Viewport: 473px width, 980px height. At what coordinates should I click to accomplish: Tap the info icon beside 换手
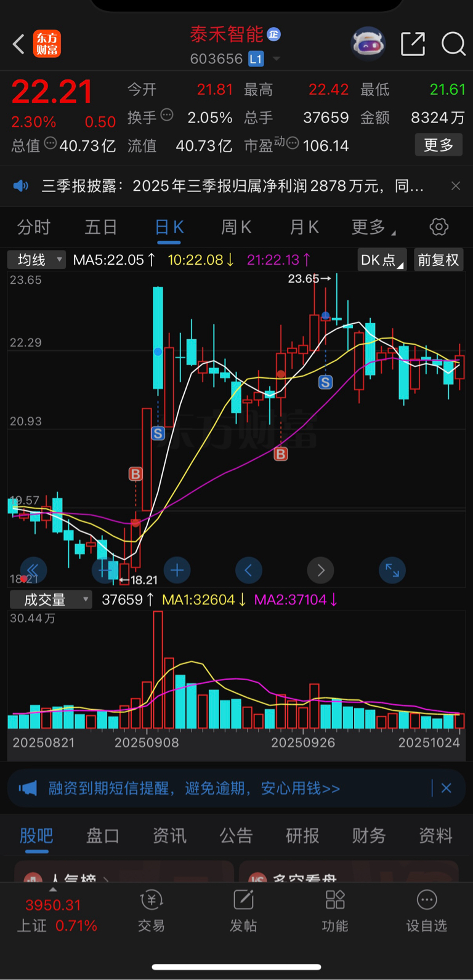(167, 115)
